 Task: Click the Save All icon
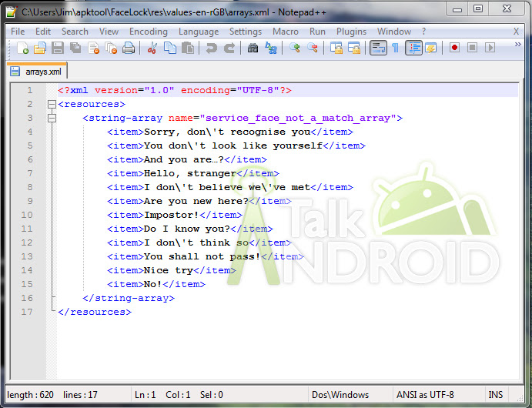point(75,48)
